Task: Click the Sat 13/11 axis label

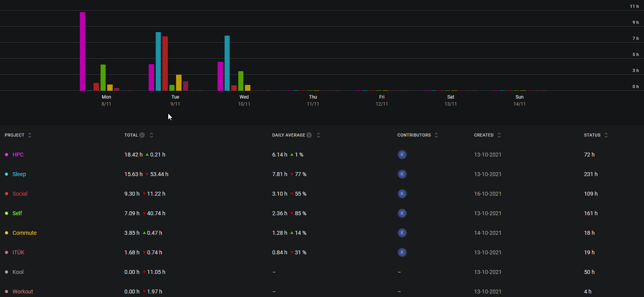Action: (x=451, y=100)
